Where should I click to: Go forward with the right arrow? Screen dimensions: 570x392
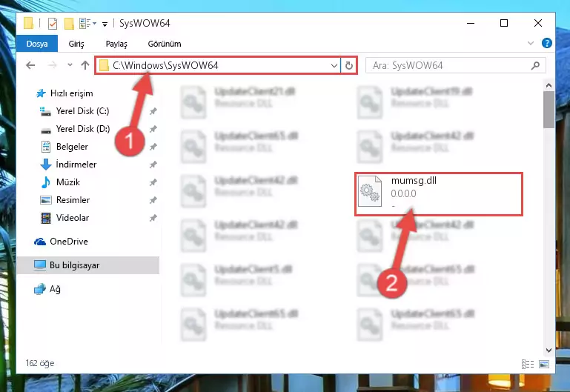coord(53,65)
